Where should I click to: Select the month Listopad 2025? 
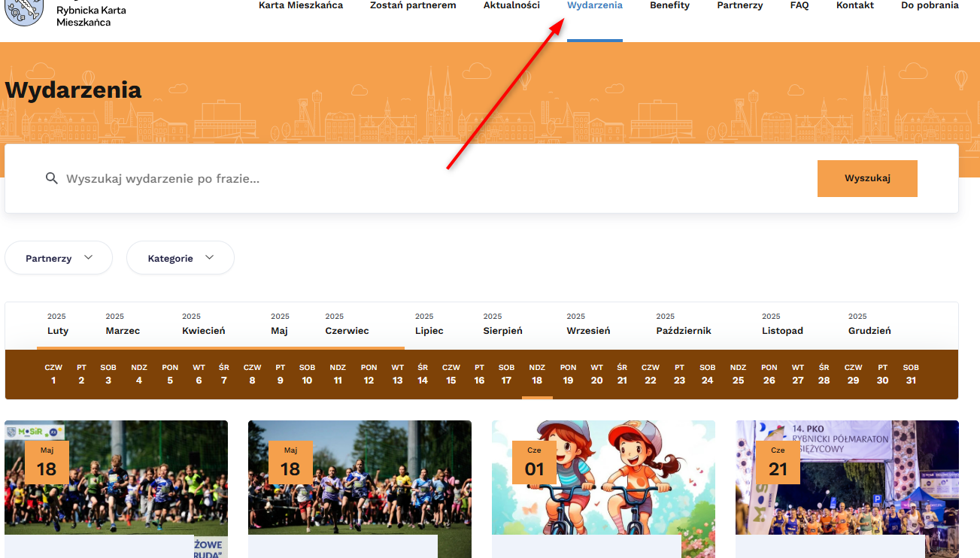click(x=782, y=324)
